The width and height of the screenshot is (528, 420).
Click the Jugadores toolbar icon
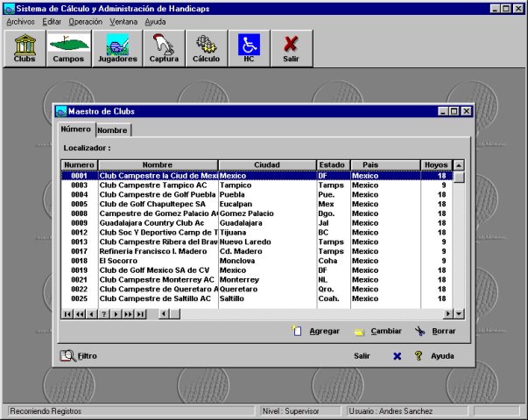[116, 47]
